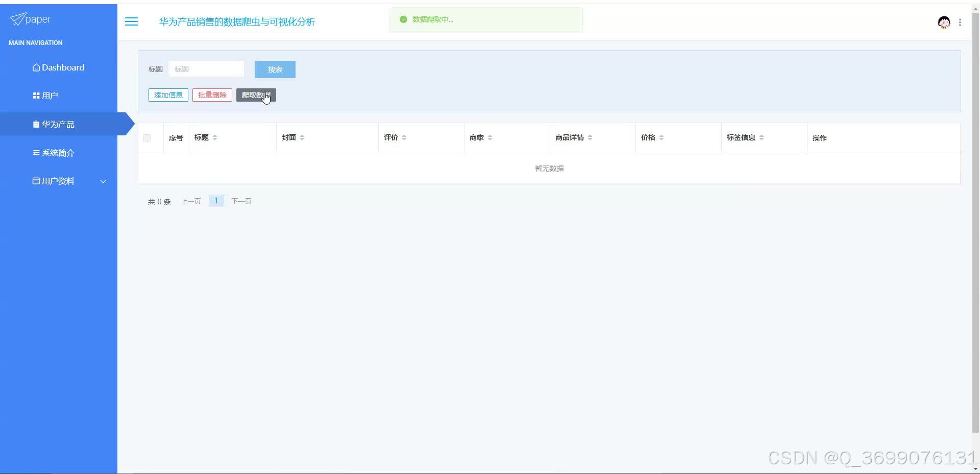Click the success check icon in notification
The width and height of the screenshot is (980, 474).
(x=403, y=19)
